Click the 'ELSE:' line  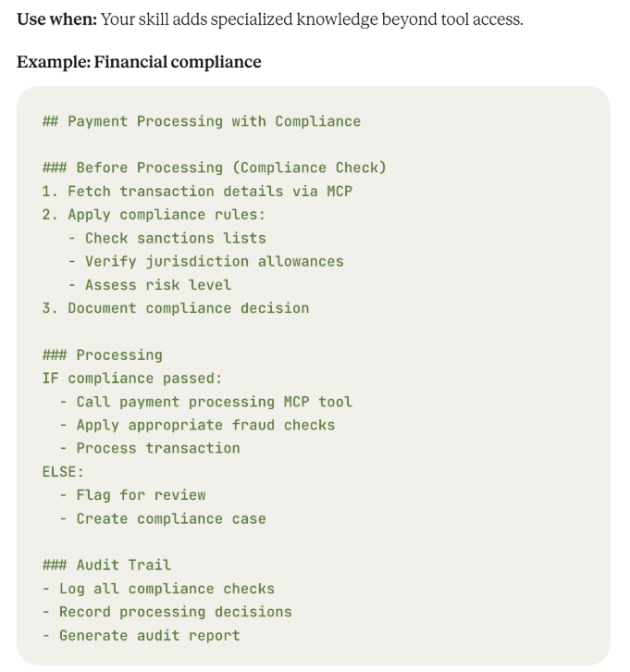pos(63,472)
